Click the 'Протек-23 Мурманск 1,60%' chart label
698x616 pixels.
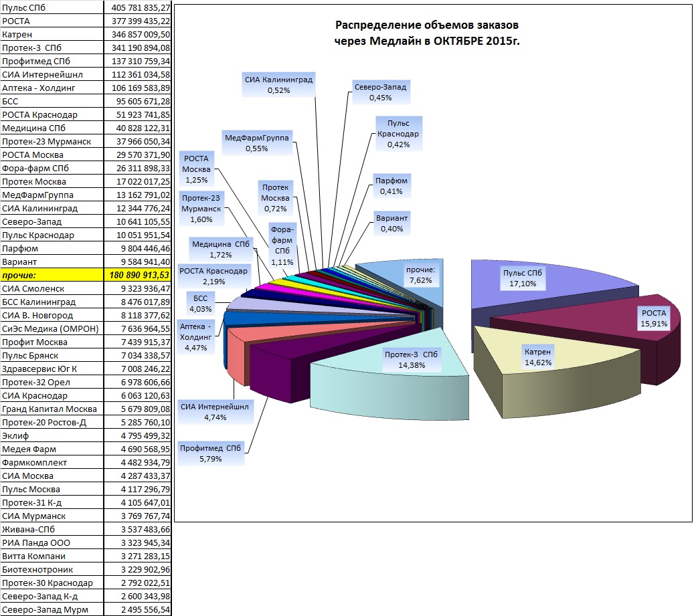(x=201, y=208)
